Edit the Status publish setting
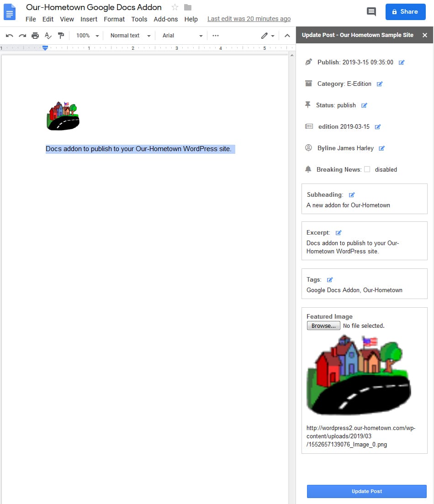 [364, 105]
